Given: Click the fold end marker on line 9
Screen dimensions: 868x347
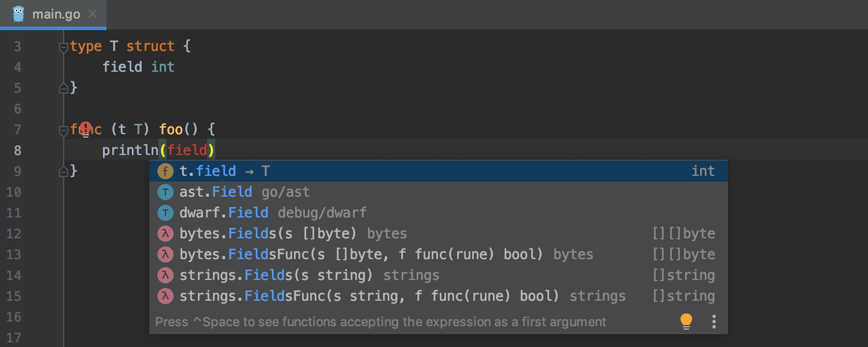Looking at the screenshot, I should tap(64, 171).
